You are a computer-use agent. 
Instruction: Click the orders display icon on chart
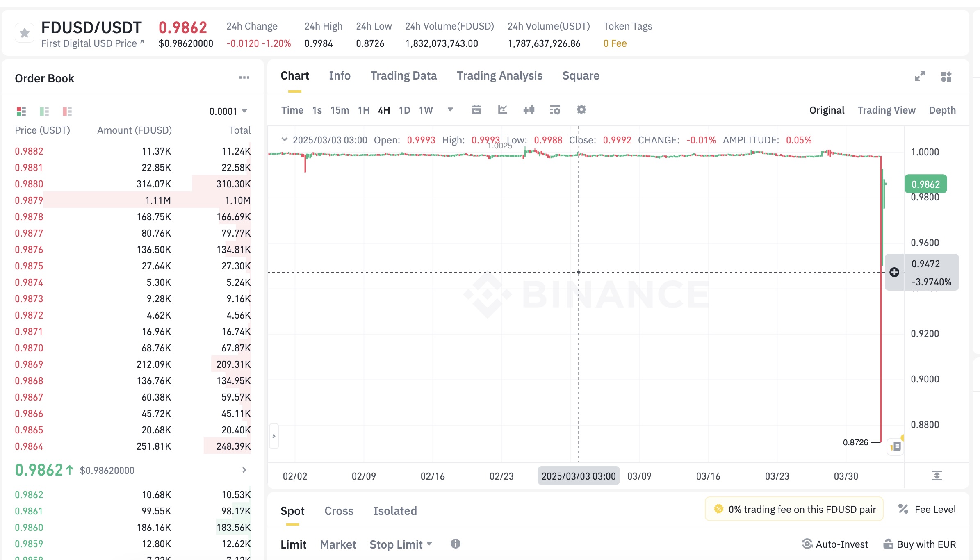click(896, 446)
